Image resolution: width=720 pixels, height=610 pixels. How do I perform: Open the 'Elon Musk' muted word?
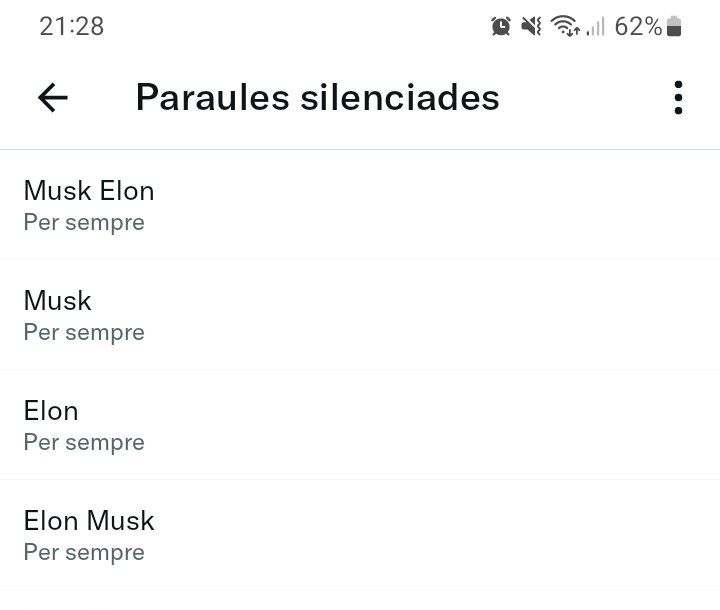click(x=360, y=535)
